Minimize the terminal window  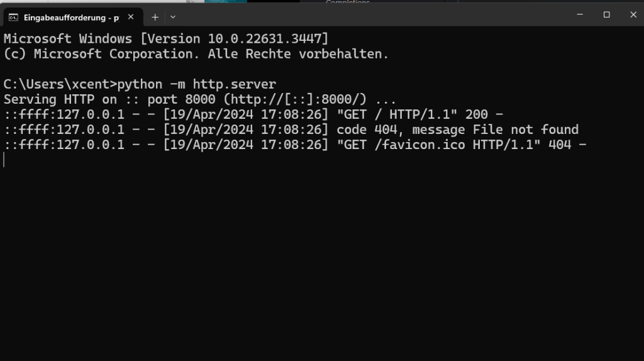[x=580, y=14]
